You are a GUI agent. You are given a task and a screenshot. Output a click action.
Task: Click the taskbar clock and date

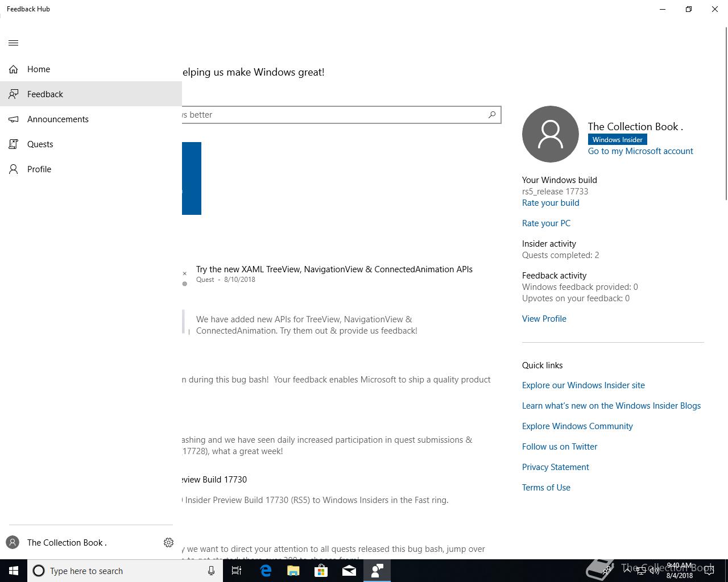pyautogui.click(x=680, y=571)
